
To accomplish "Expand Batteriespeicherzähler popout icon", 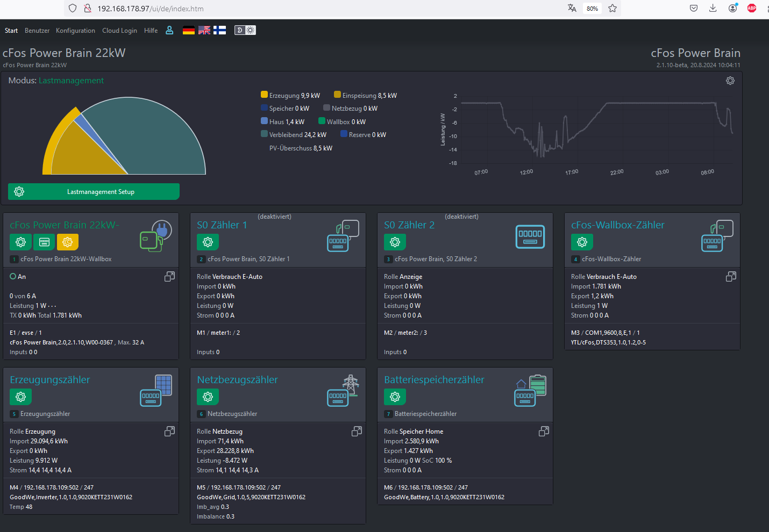I will pyautogui.click(x=544, y=431).
